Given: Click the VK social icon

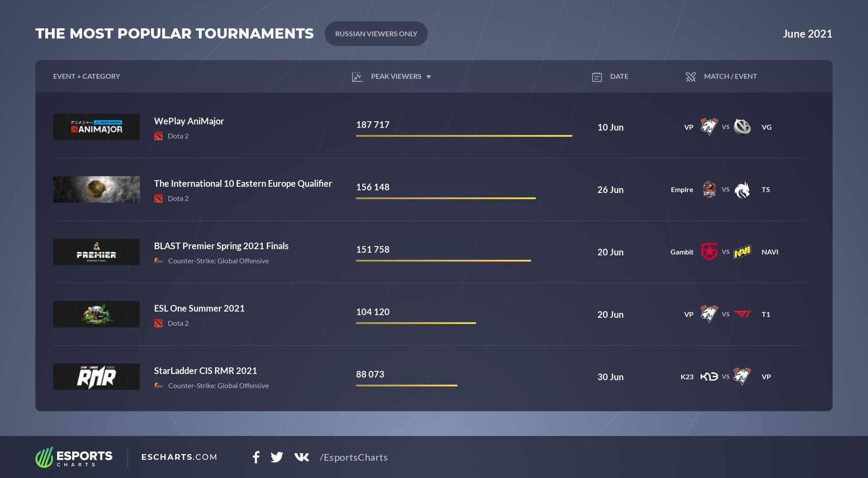Looking at the screenshot, I should click(x=302, y=457).
